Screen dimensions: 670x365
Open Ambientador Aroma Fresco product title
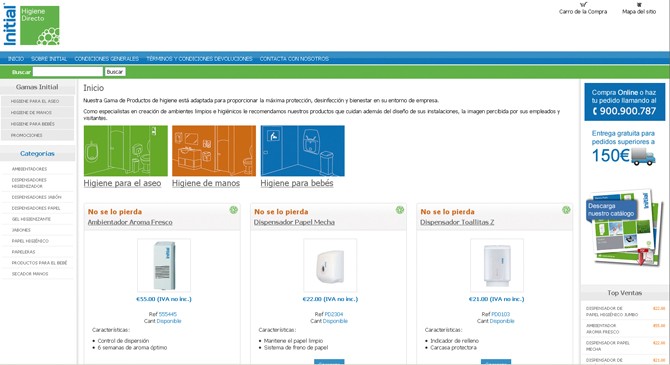[130, 222]
